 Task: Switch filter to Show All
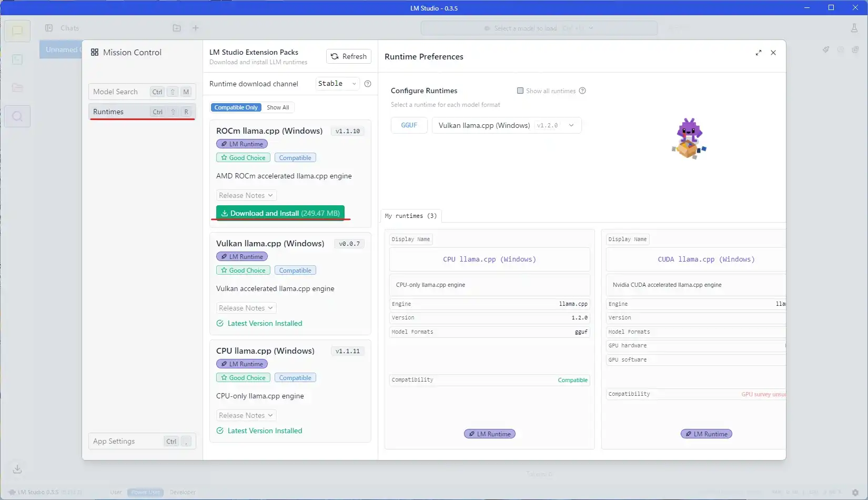click(x=278, y=107)
